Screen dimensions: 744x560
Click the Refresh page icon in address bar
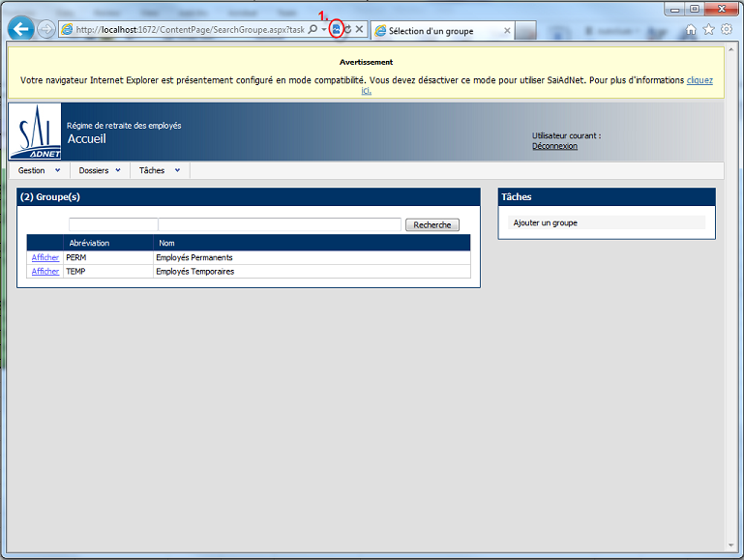tap(347, 30)
